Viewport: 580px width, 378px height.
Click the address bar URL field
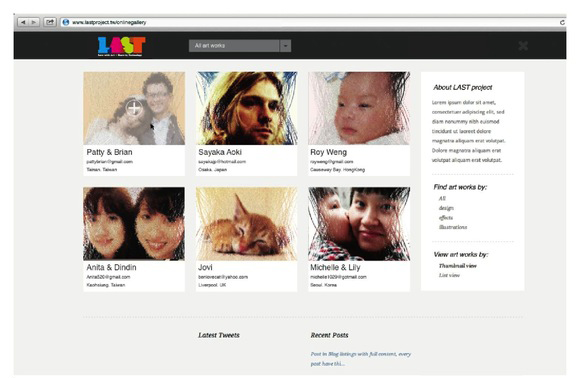[x=311, y=22]
